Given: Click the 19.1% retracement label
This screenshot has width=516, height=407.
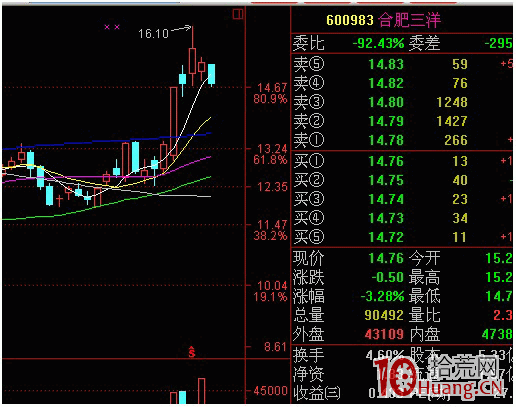Looking at the screenshot, I should pyautogui.click(x=270, y=297).
